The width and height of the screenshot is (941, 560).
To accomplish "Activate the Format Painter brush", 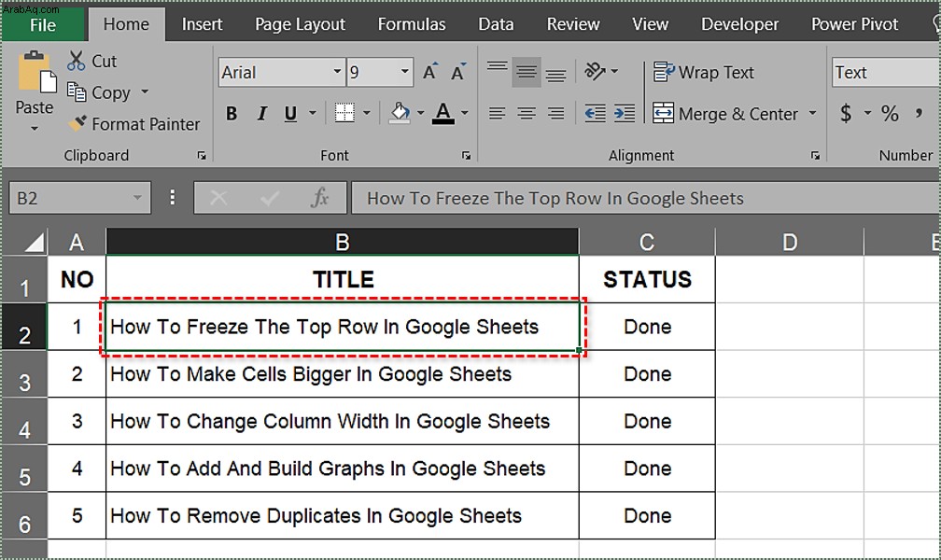I will point(77,123).
